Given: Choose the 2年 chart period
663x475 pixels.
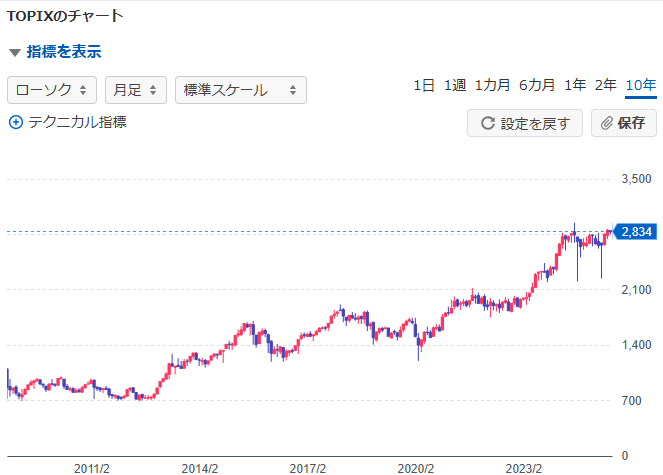Looking at the screenshot, I should 606,86.
